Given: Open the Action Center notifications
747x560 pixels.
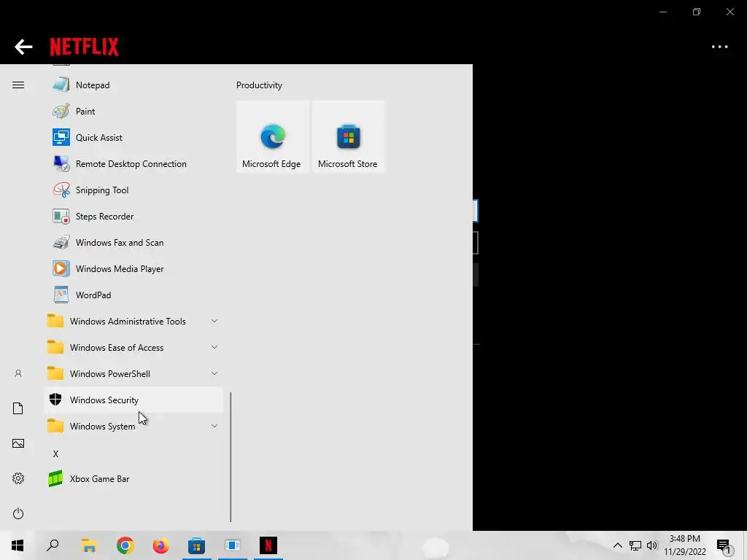Looking at the screenshot, I should tap(724, 545).
